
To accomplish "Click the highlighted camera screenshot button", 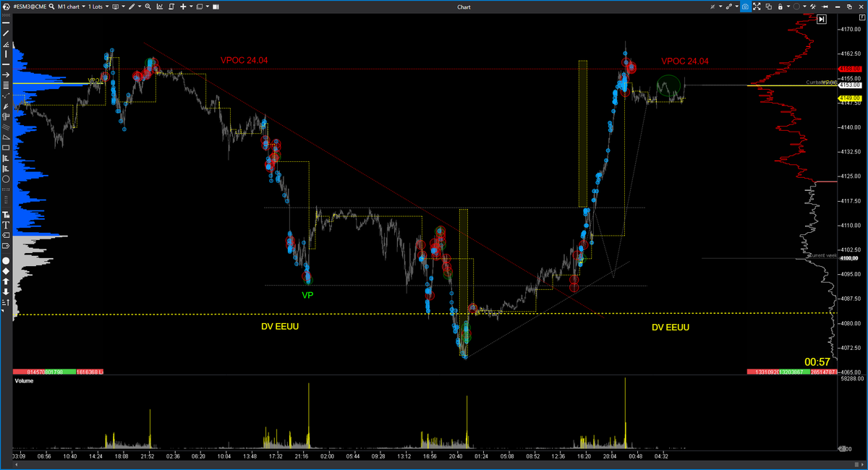I will [x=746, y=7].
